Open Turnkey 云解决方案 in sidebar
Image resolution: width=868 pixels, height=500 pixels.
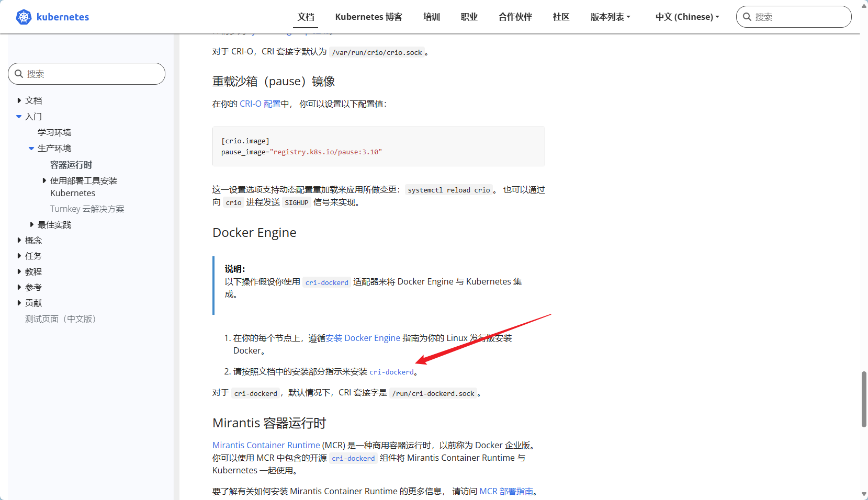(87, 209)
